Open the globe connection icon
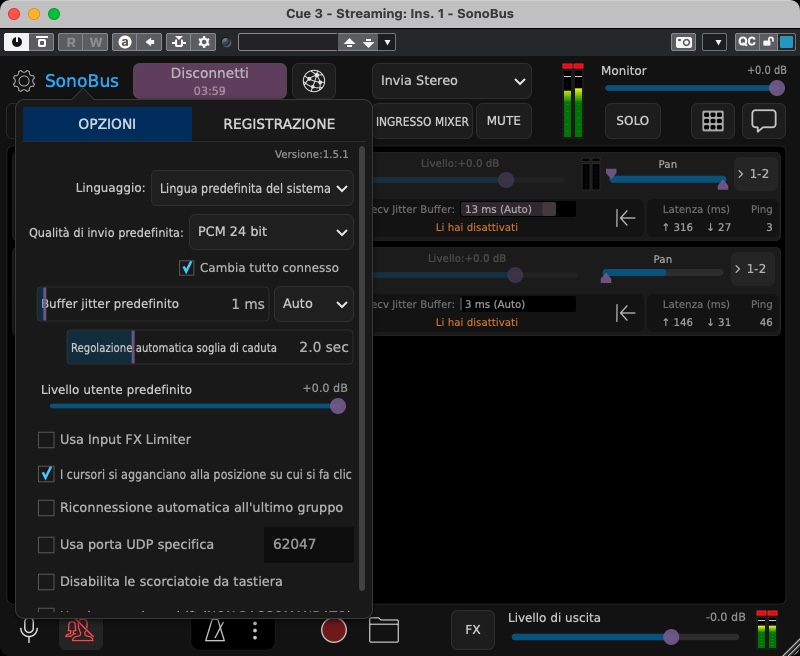Image resolution: width=800 pixels, height=656 pixels. pos(314,81)
